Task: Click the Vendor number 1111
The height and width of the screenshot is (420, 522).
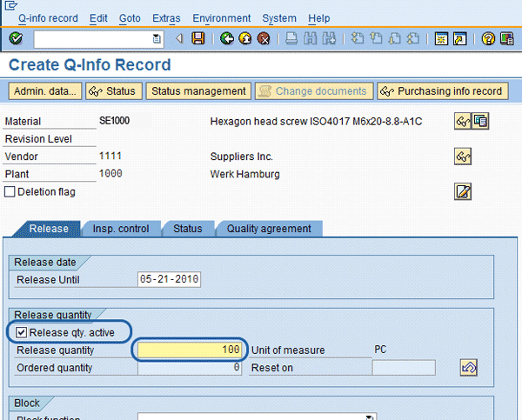Action: tap(110, 156)
